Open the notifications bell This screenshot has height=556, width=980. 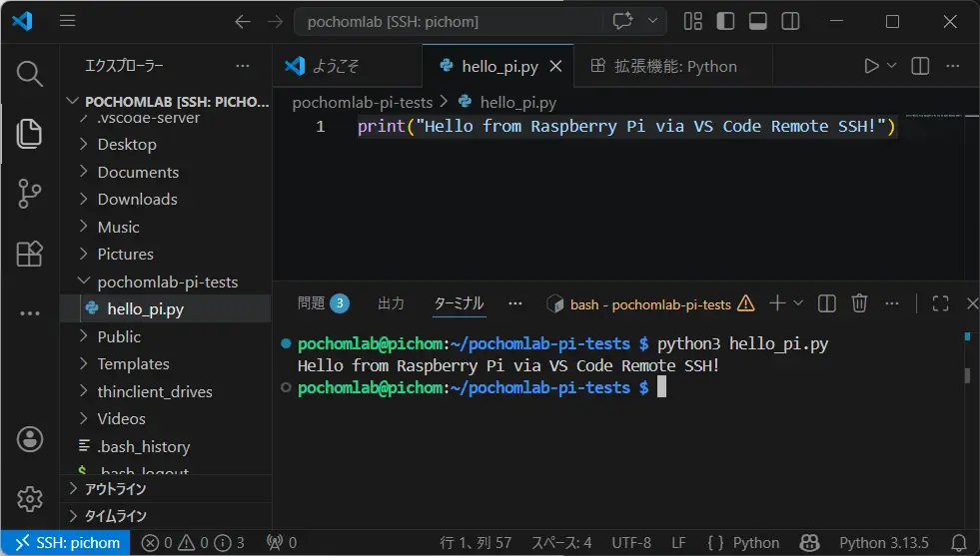pos(959,542)
